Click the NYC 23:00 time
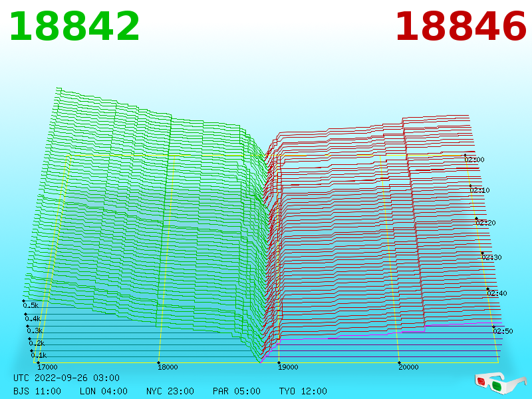Viewport: 532px width, 399px height. click(170, 391)
